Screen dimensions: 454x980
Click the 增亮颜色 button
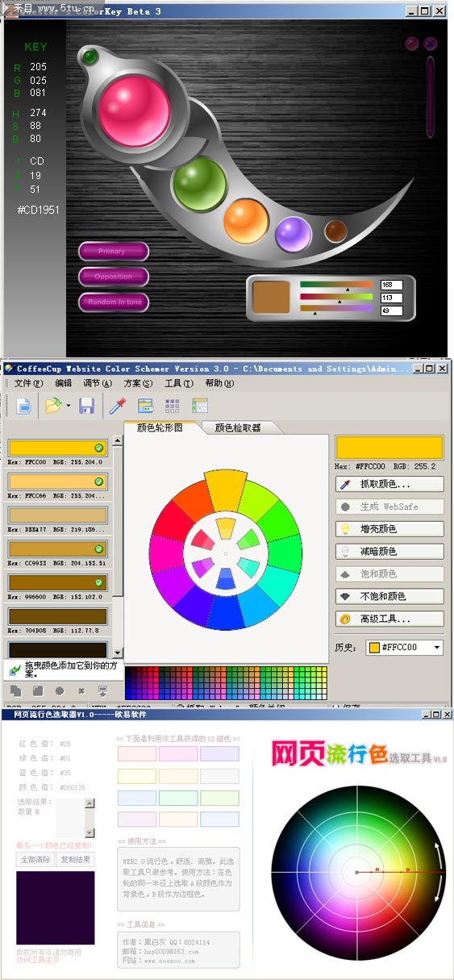(389, 529)
